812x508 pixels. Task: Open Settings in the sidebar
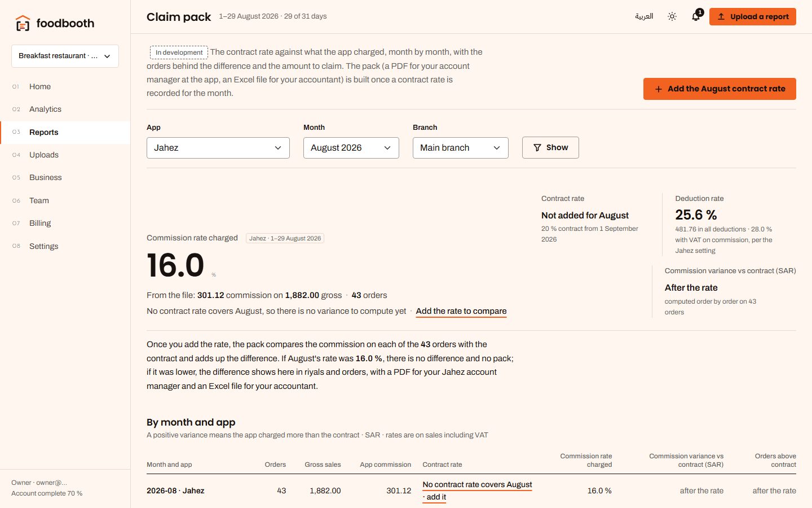pyautogui.click(x=65, y=246)
